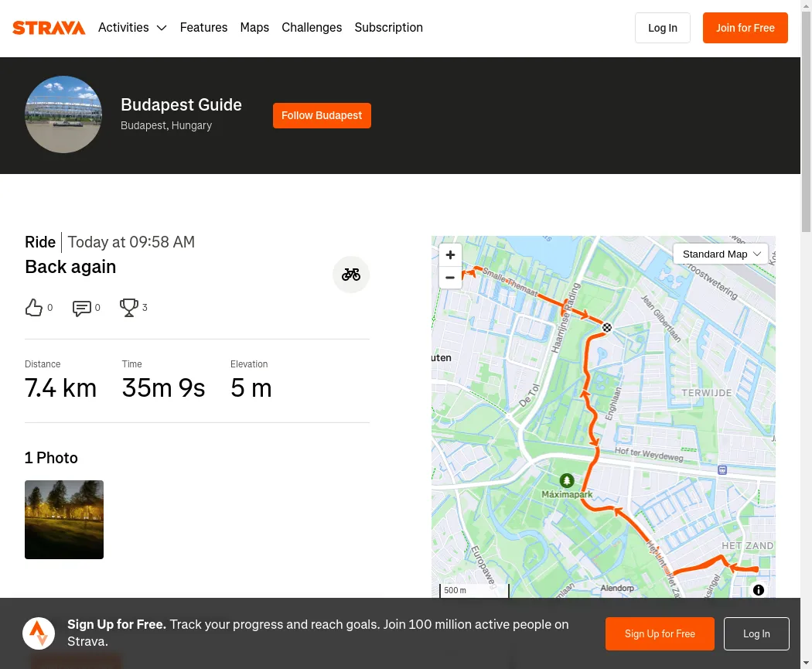Screen dimensions: 812x669
Task: Open the Features page
Action: tap(203, 27)
